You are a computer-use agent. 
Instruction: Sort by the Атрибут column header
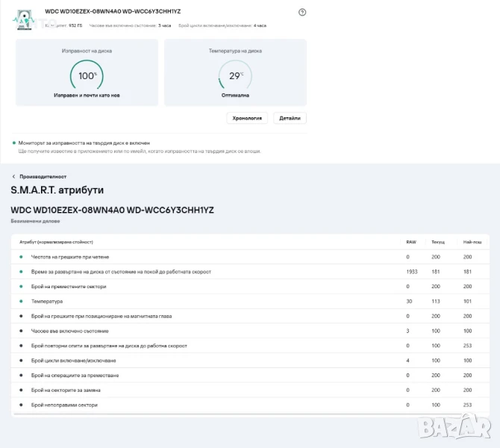[61, 243]
